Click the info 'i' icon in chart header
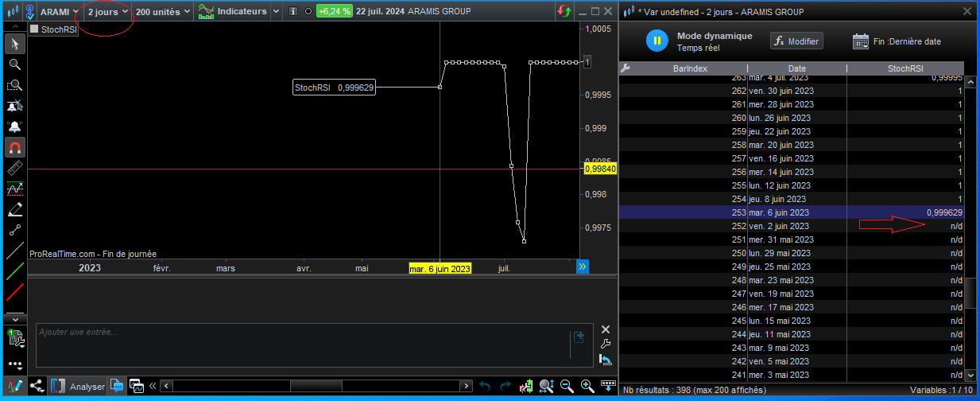The width and height of the screenshot is (980, 401). tap(292, 12)
